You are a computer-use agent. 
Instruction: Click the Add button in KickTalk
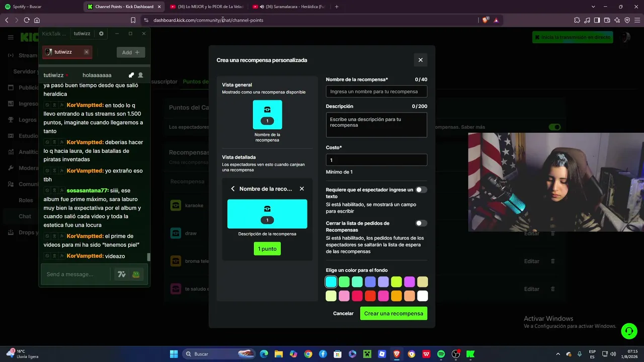coord(131,52)
